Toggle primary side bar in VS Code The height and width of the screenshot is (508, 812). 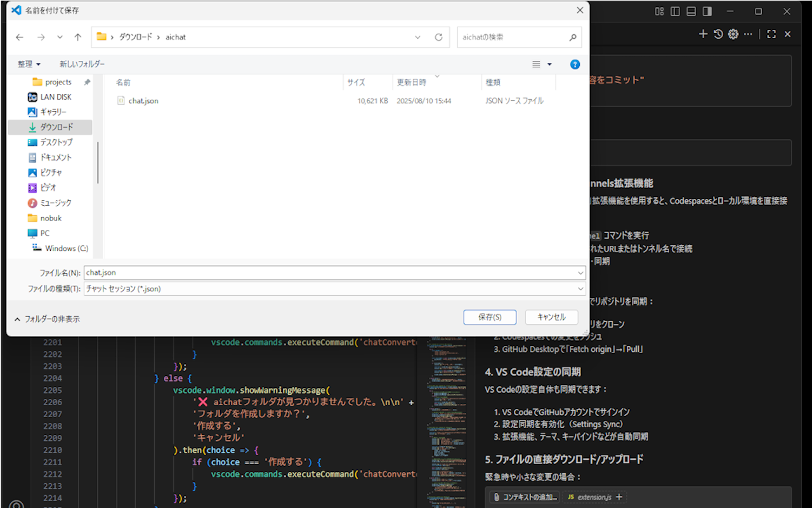tap(675, 11)
